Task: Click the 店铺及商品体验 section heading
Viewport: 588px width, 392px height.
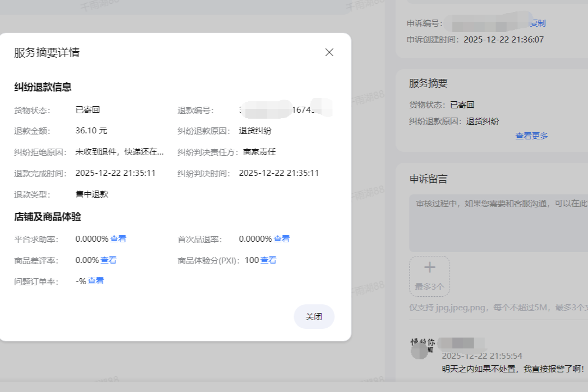Action: (48, 217)
